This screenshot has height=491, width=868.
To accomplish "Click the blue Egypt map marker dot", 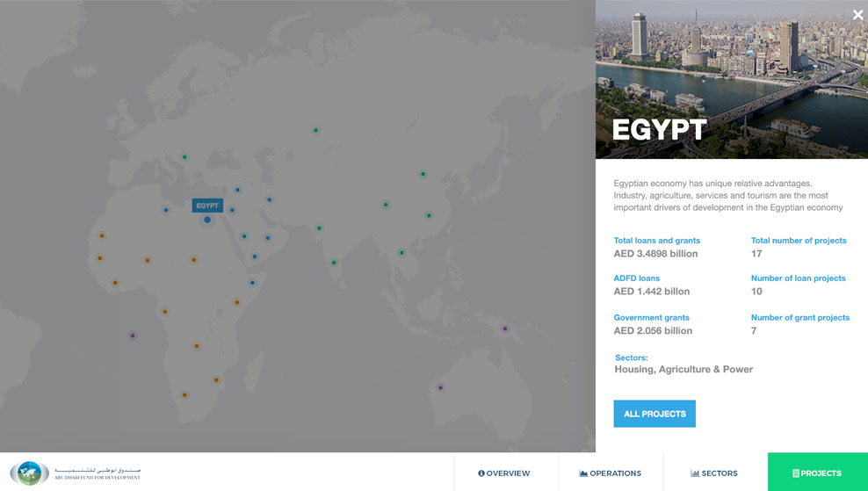I will click(207, 220).
